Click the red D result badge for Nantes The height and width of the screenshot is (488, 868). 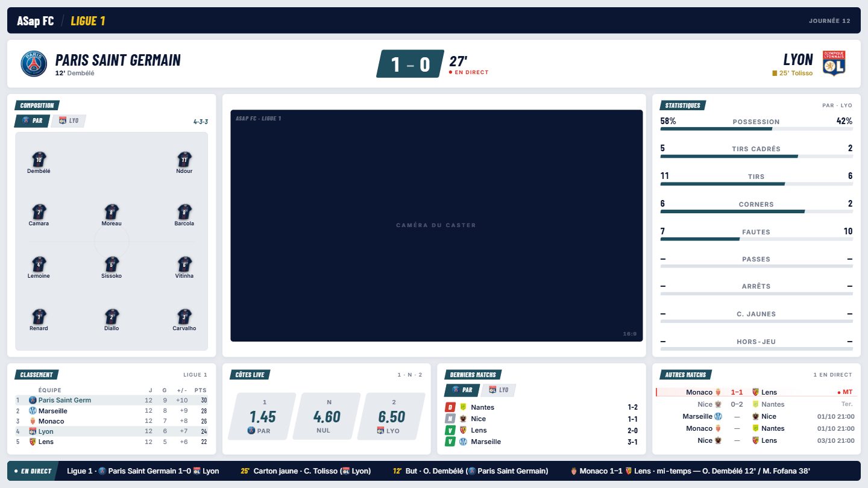point(450,407)
